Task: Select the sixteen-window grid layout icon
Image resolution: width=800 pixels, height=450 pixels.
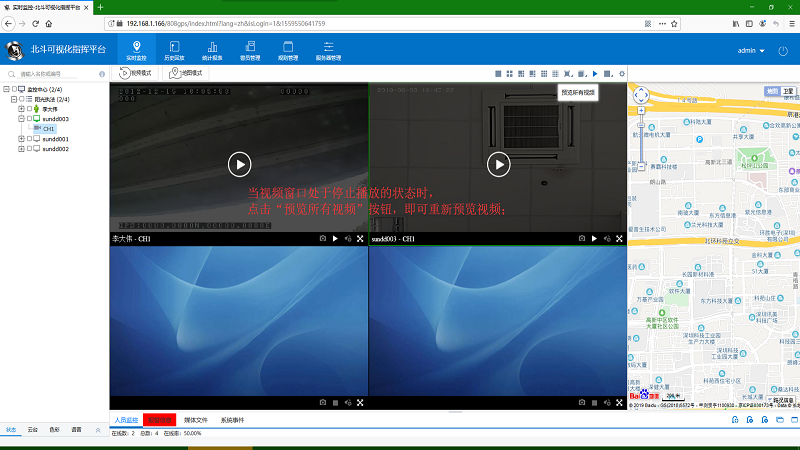Action: click(555, 74)
